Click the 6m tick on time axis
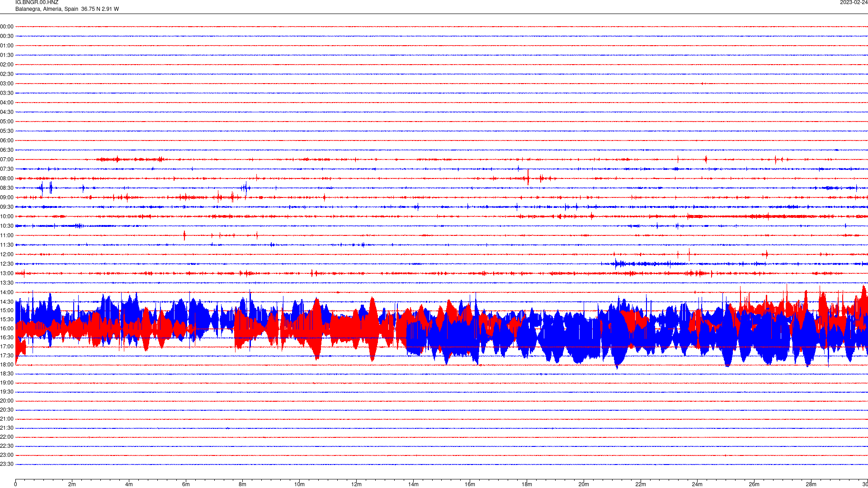Viewport: 868px width, 488px height. pos(186,484)
